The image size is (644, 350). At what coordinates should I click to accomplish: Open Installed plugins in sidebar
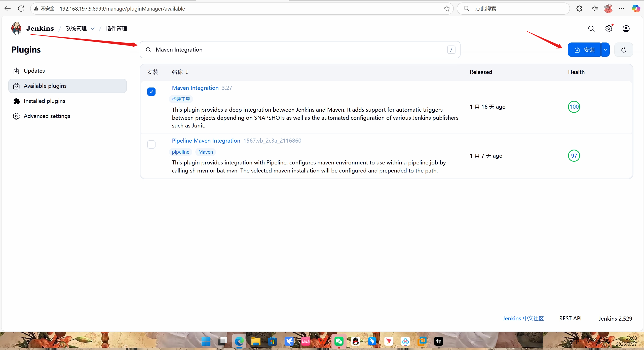[67, 101]
